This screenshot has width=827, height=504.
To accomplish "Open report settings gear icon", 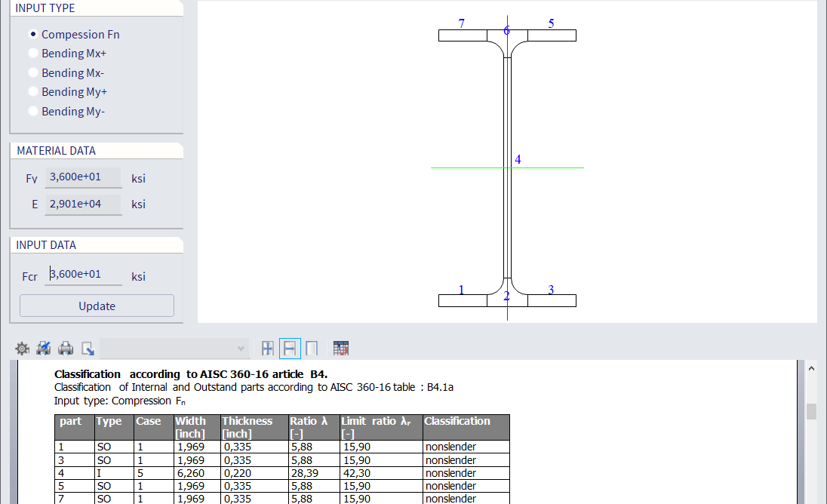I will point(23,349).
